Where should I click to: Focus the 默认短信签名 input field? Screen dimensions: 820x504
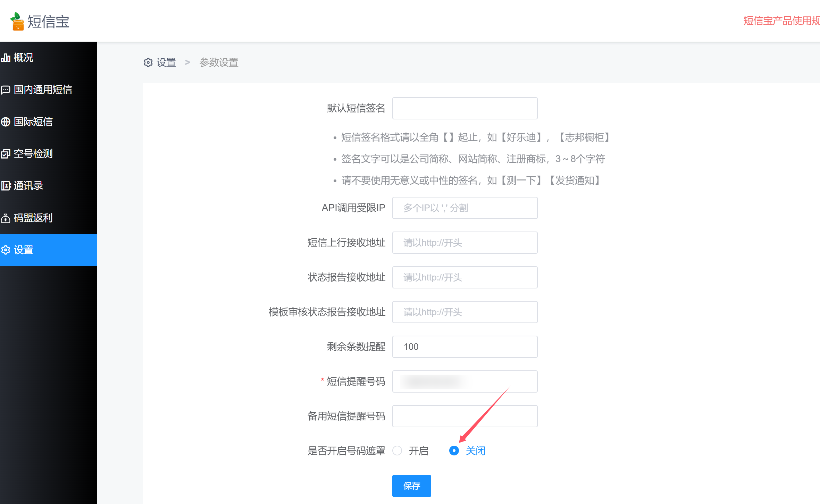coord(465,108)
